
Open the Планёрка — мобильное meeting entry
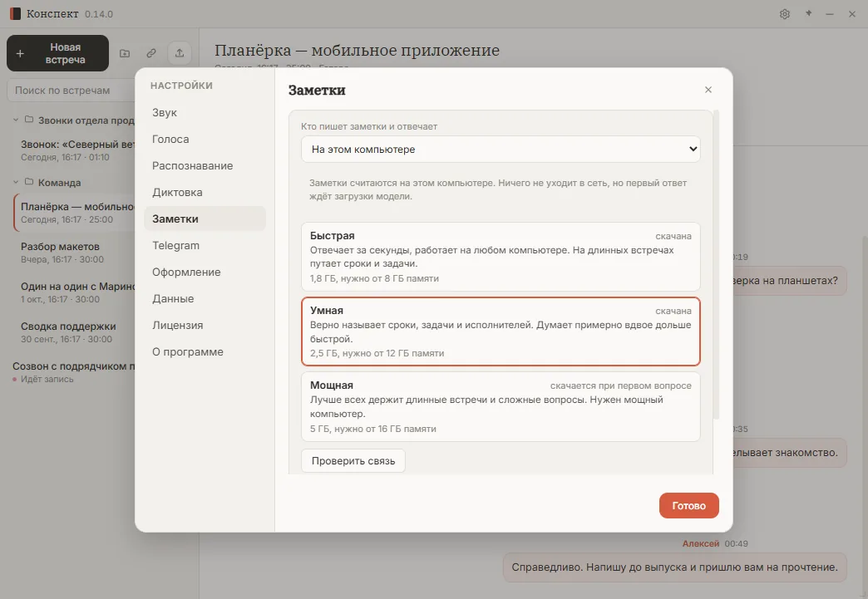click(75, 213)
